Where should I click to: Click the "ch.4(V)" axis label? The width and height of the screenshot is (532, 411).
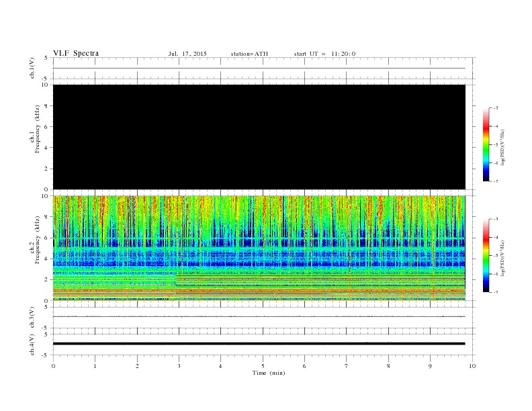(32, 345)
